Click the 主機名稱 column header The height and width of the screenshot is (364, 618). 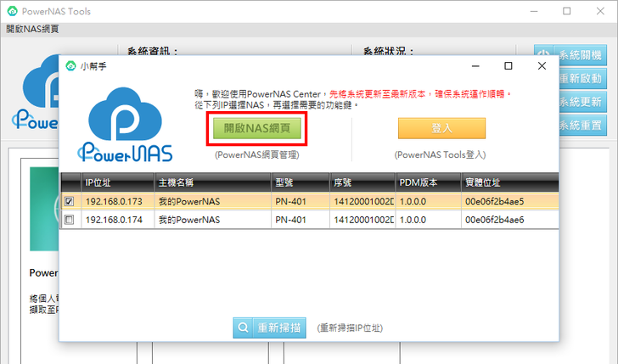click(212, 182)
